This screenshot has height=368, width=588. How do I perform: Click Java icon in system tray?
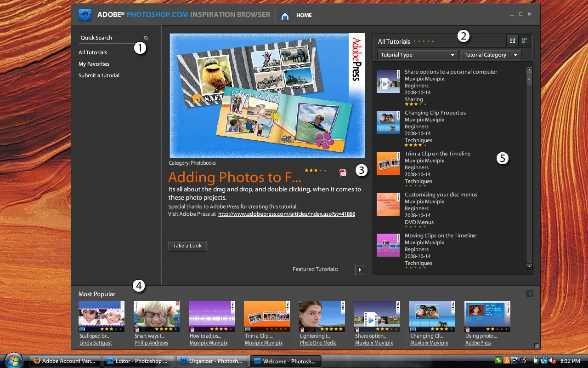(507, 361)
